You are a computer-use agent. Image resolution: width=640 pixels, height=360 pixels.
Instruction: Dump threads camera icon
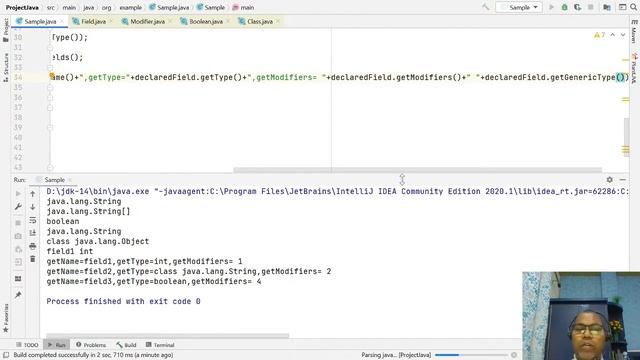18,236
